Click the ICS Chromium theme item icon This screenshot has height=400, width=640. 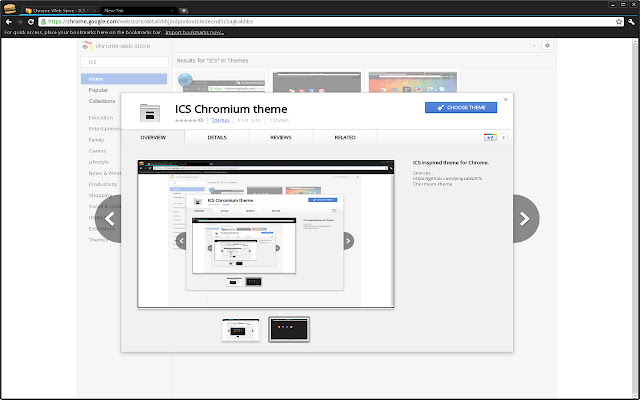coord(150,113)
